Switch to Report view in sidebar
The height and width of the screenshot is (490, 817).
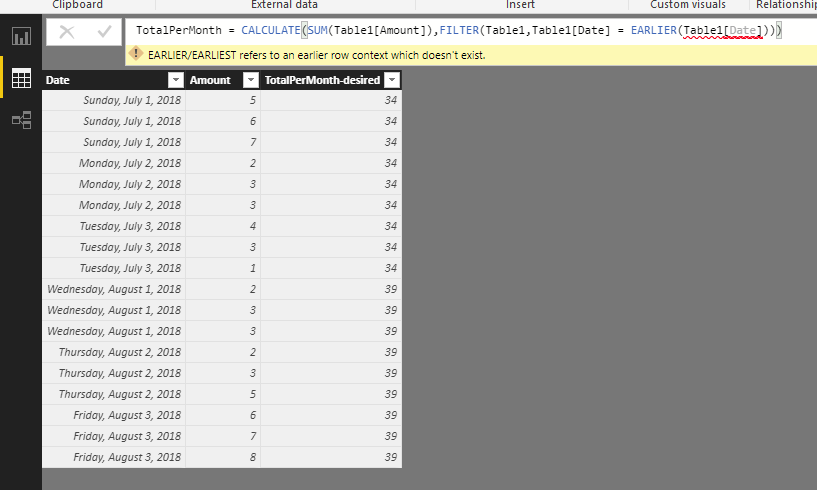click(21, 36)
